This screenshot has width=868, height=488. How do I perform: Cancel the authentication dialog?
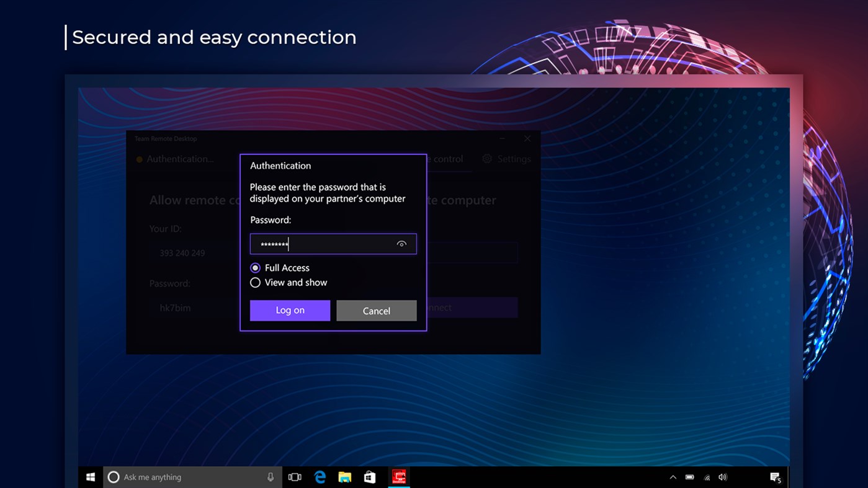click(376, 311)
